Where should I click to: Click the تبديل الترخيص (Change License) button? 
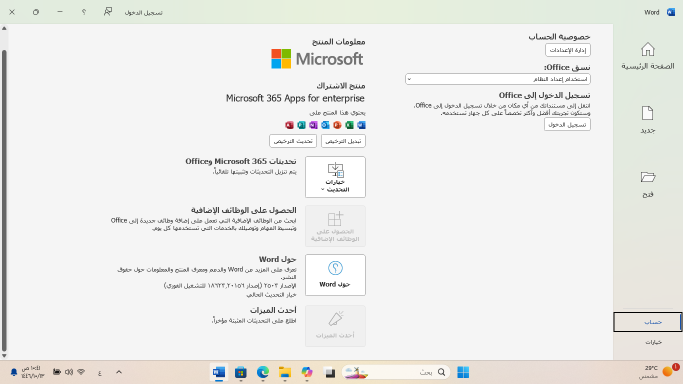[343, 141]
